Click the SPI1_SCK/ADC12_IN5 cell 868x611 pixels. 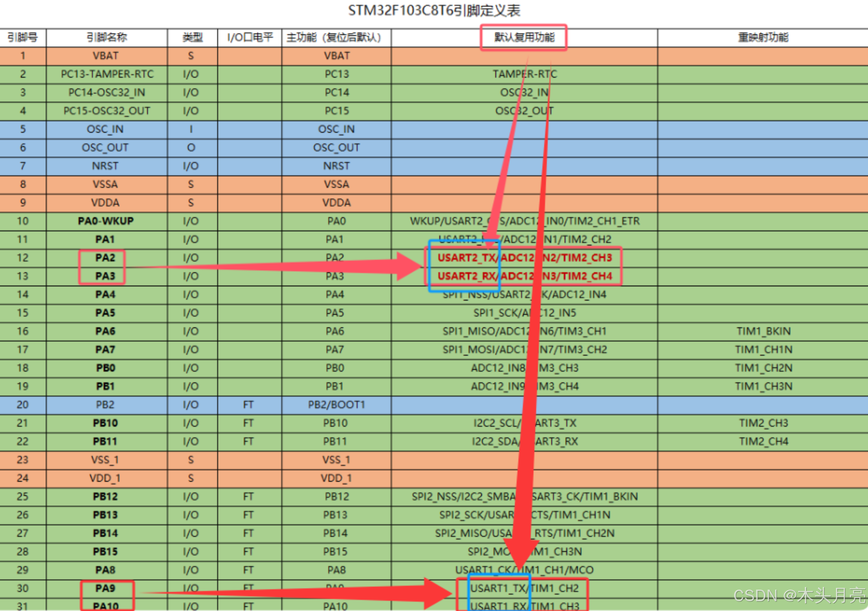click(x=524, y=313)
